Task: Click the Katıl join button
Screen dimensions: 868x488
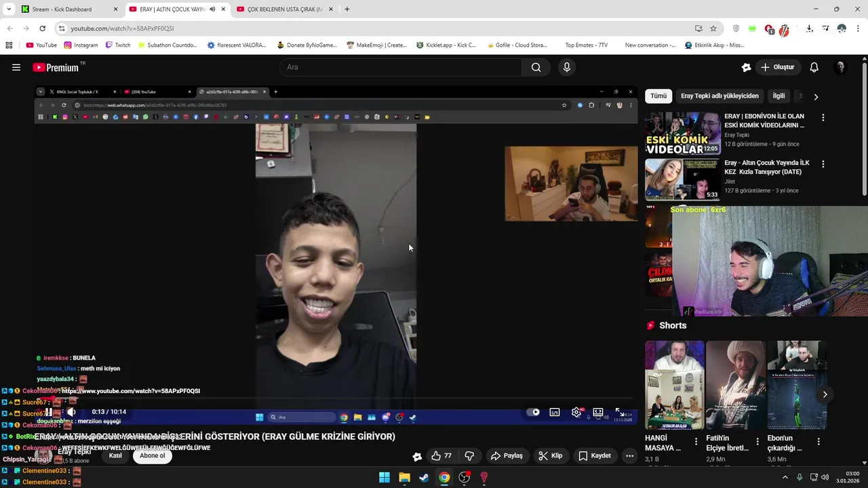Action: click(115, 455)
